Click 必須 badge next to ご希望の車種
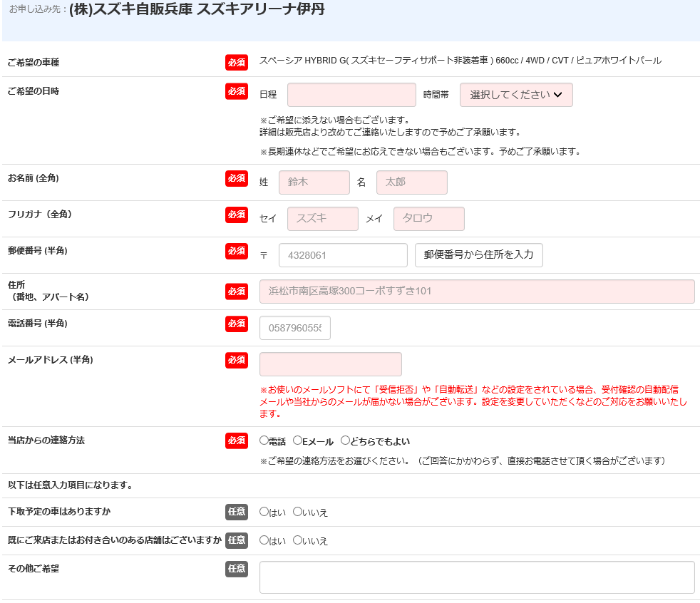 237,63
